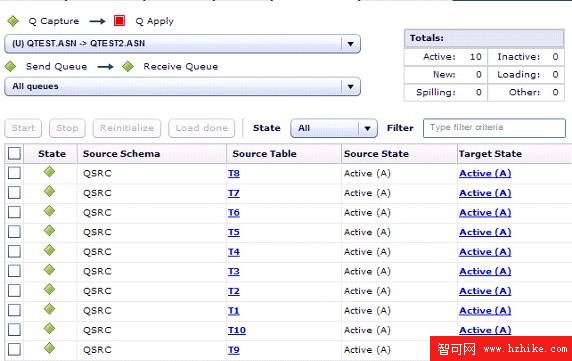Open Active (A) target state link for T7
The width and height of the screenshot is (572, 361).
click(x=485, y=193)
